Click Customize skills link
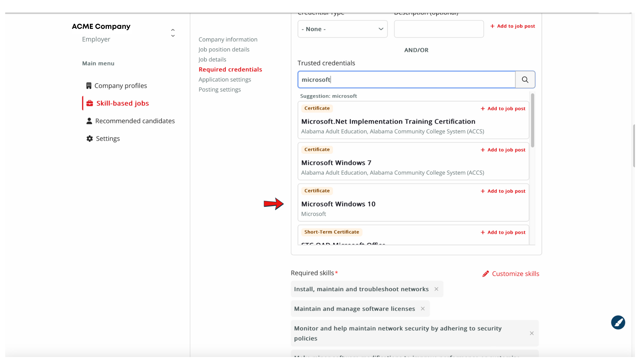Screen dimensions: 644x362 click(x=511, y=274)
